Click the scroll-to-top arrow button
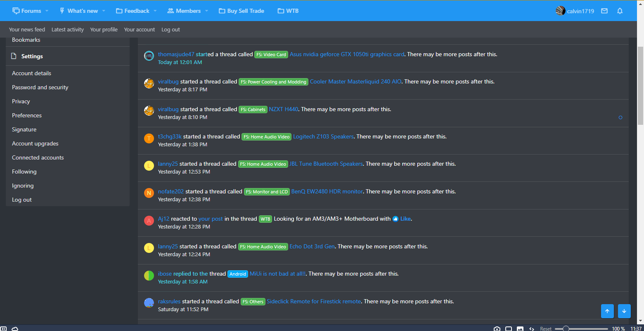Screen dimensions: 644x331 [607, 311]
